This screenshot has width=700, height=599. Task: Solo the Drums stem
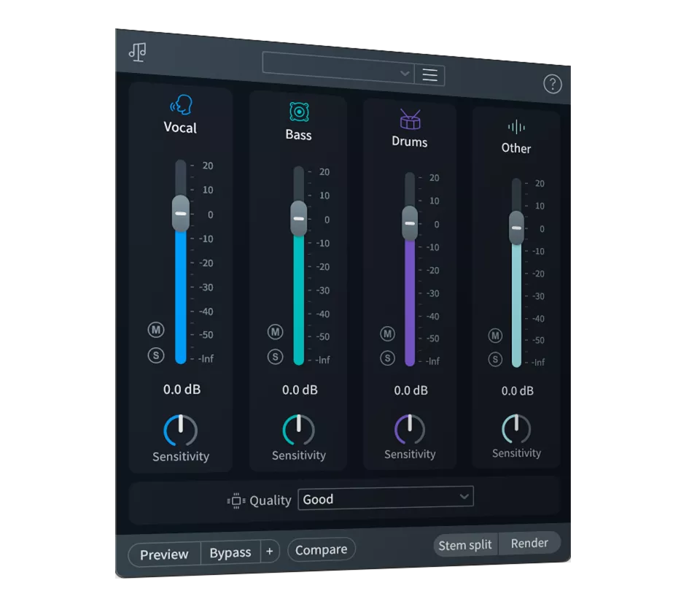pos(387,358)
